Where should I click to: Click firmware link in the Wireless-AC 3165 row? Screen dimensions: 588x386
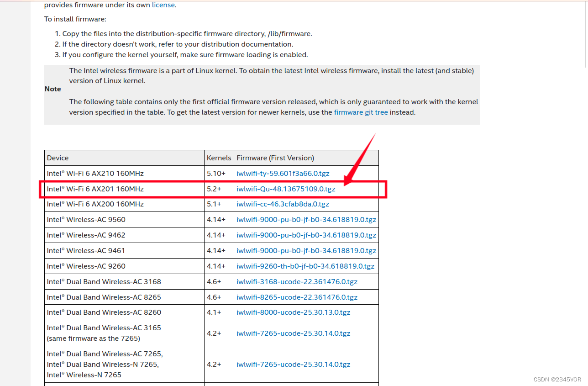tap(294, 333)
